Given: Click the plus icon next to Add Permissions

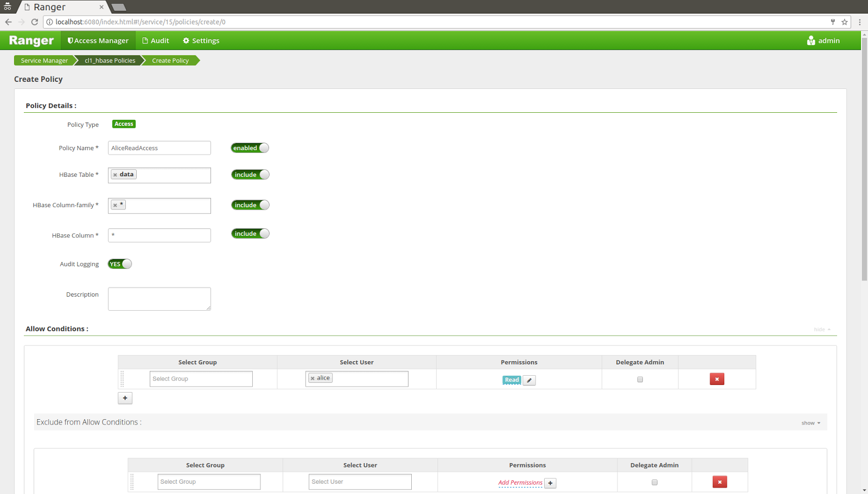Looking at the screenshot, I should [550, 483].
